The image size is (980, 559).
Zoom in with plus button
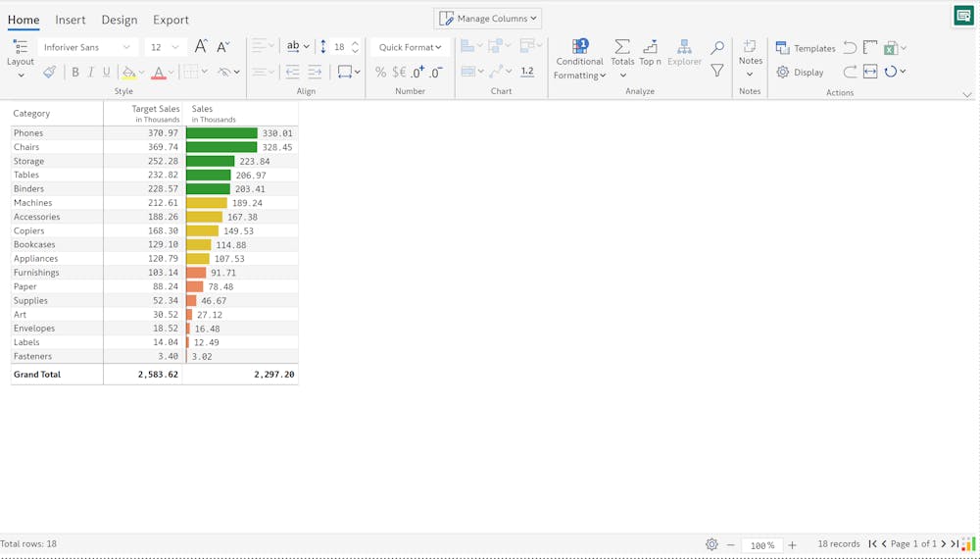pos(792,544)
